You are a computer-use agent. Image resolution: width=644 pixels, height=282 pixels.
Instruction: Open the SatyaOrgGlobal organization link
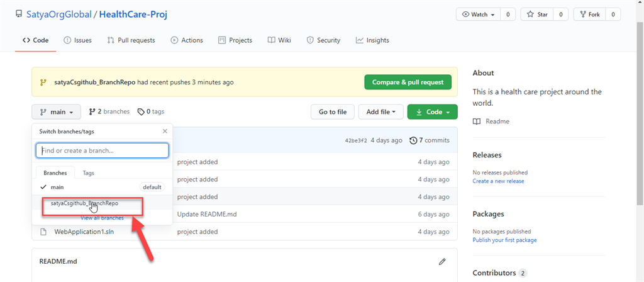pos(58,14)
